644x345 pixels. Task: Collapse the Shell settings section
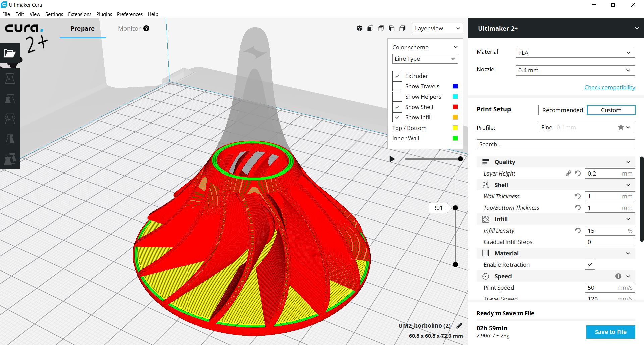click(x=628, y=185)
